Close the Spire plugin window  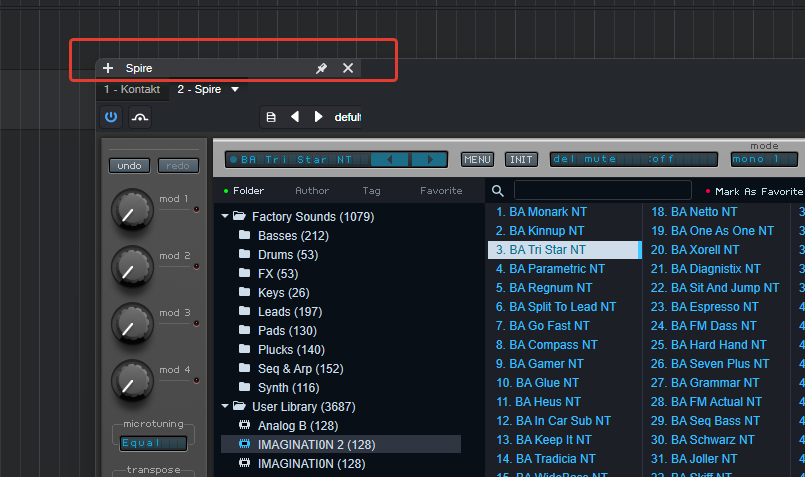click(348, 68)
